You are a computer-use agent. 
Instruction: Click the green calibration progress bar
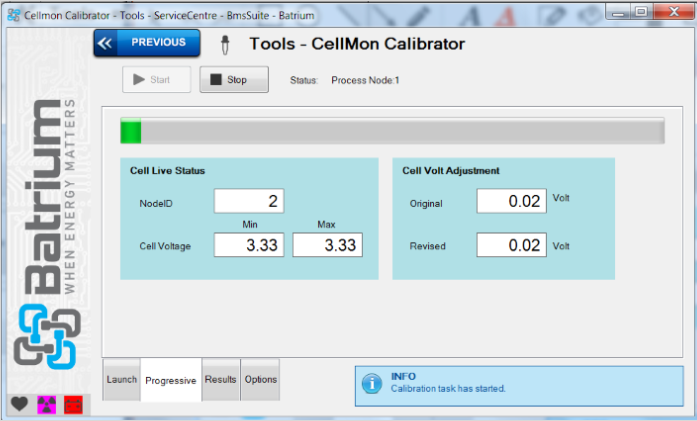click(x=393, y=131)
